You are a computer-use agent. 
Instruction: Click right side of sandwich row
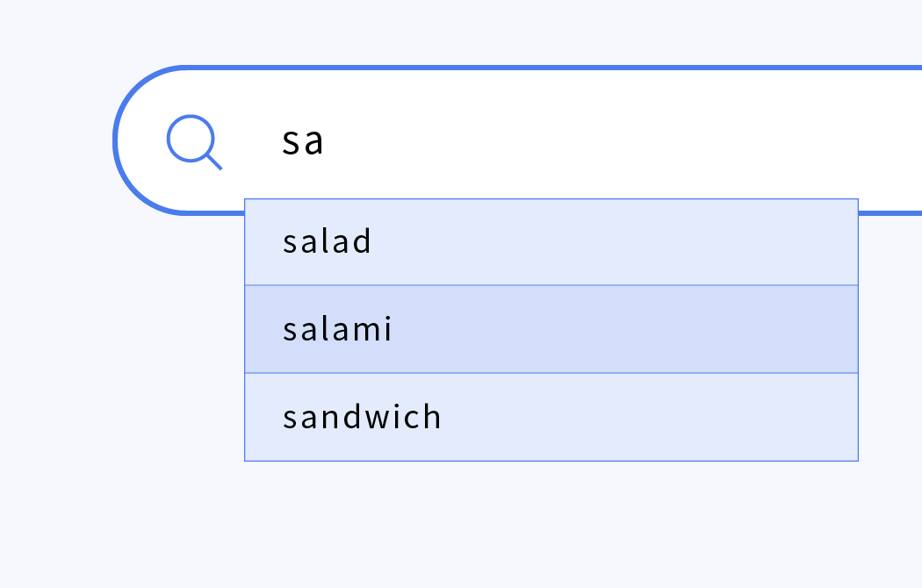(765, 417)
